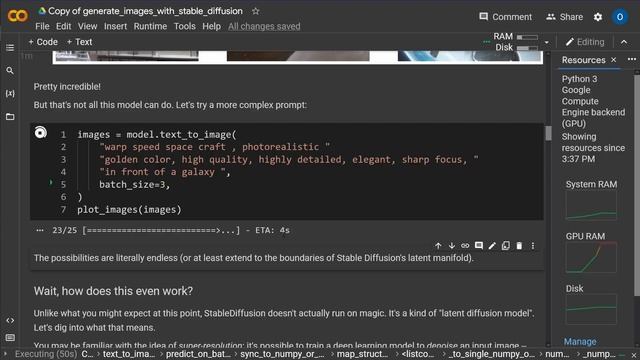Select the Resources tab
Image resolution: width=640 pixels, height=360 pixels.
(583, 60)
